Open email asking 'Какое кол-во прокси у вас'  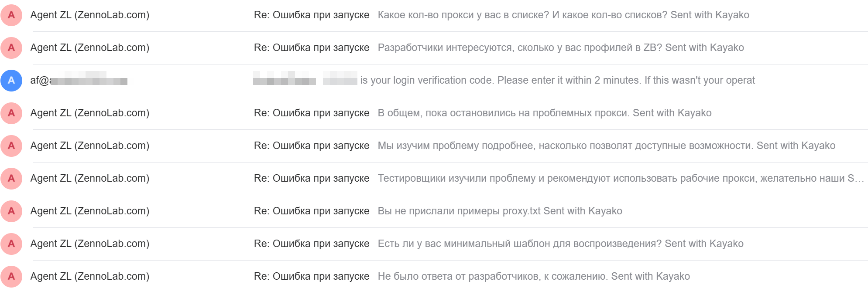pos(563,15)
